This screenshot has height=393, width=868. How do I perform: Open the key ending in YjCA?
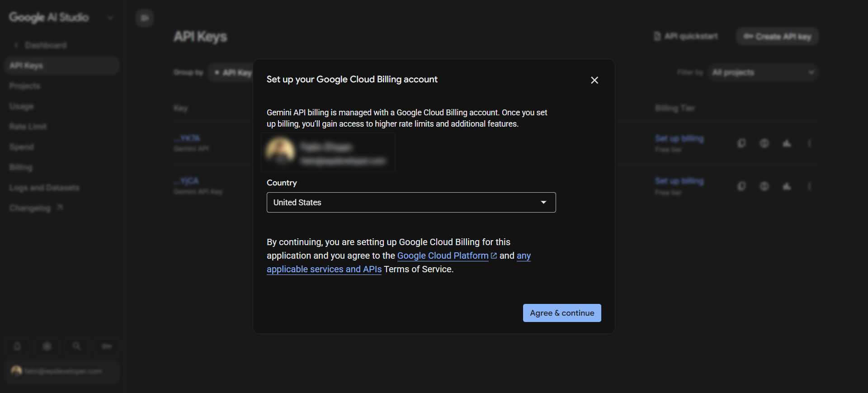(186, 181)
